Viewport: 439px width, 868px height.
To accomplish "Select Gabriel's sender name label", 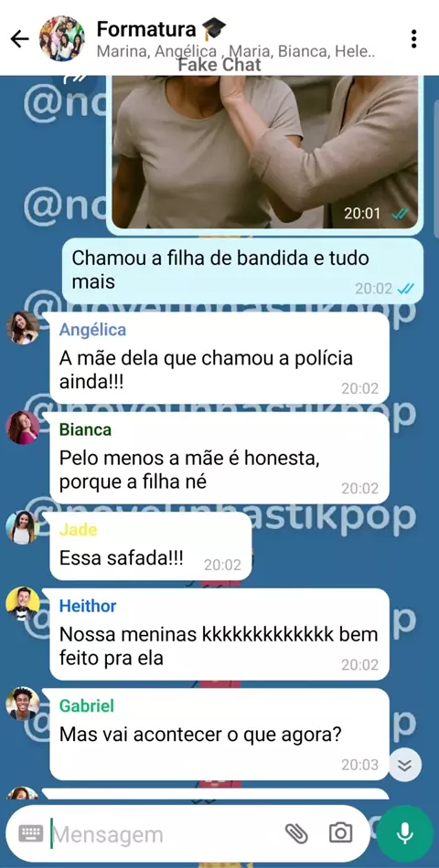I will click(87, 705).
